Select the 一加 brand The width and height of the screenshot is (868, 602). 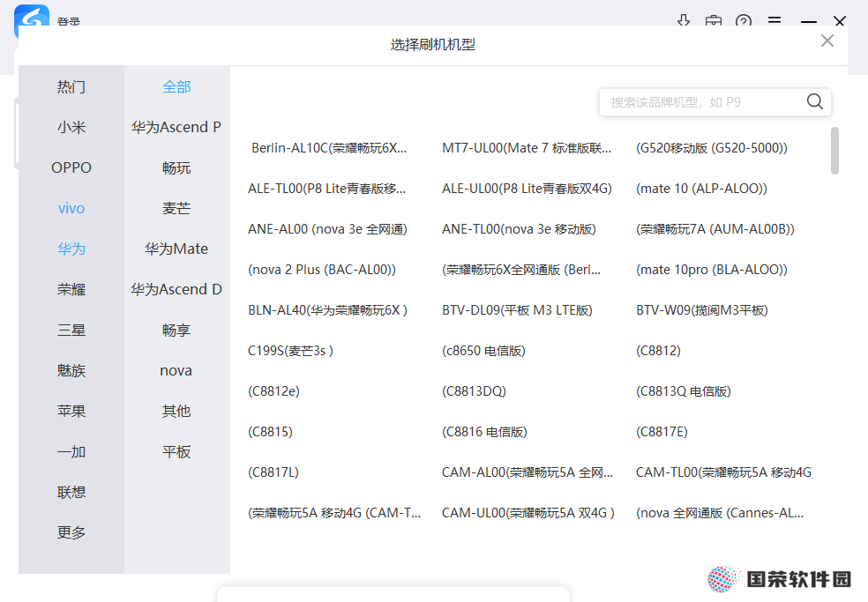[x=71, y=452]
